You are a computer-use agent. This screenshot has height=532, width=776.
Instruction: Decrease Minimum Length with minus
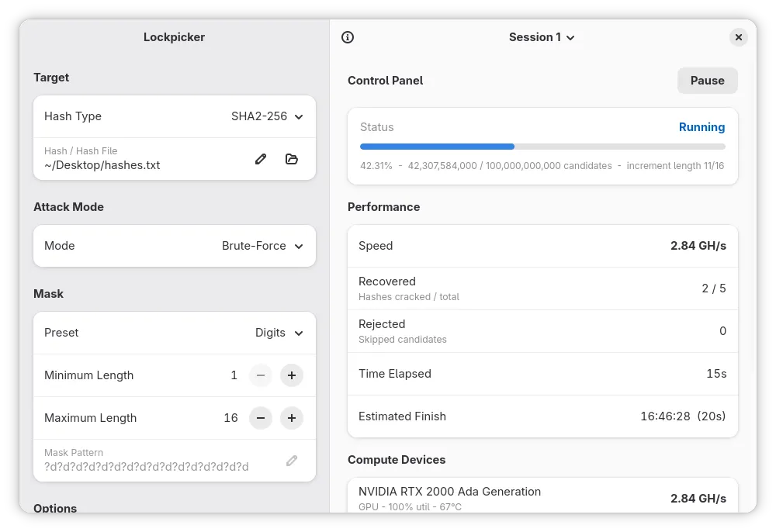click(261, 375)
